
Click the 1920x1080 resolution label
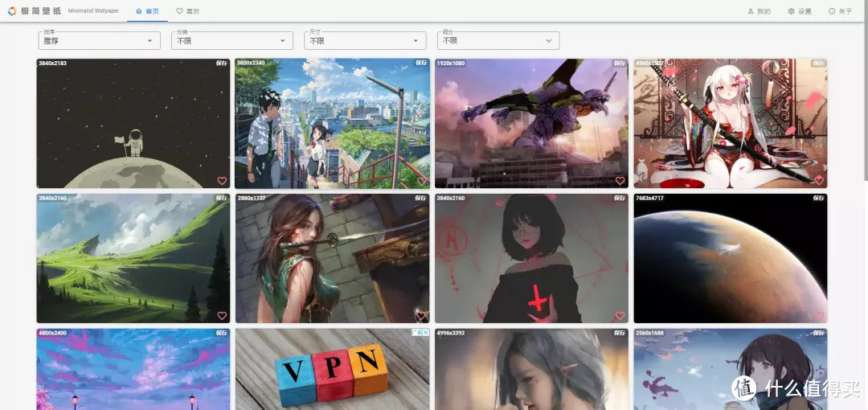(x=451, y=64)
